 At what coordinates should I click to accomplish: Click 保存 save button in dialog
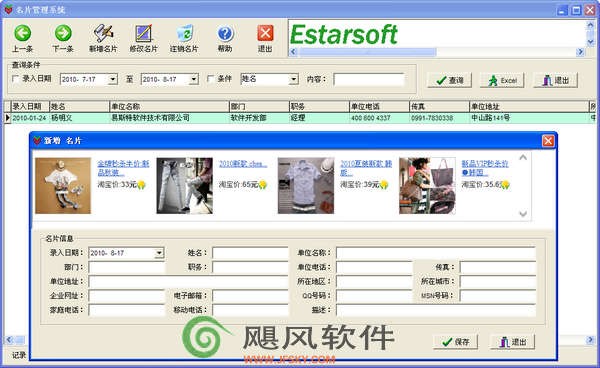(x=455, y=342)
